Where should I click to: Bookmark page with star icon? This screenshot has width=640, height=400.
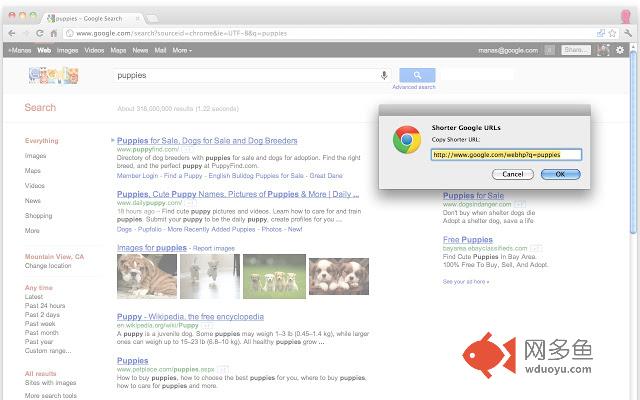612,33
